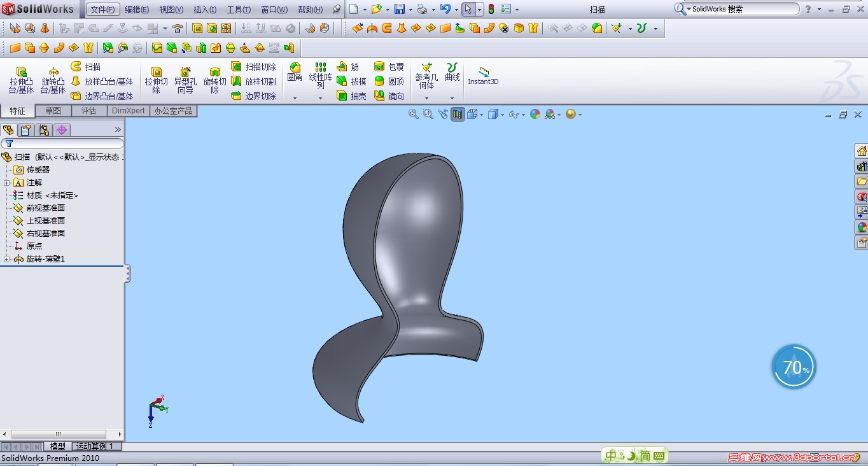Click the 包覆 wrap tool

[389, 67]
